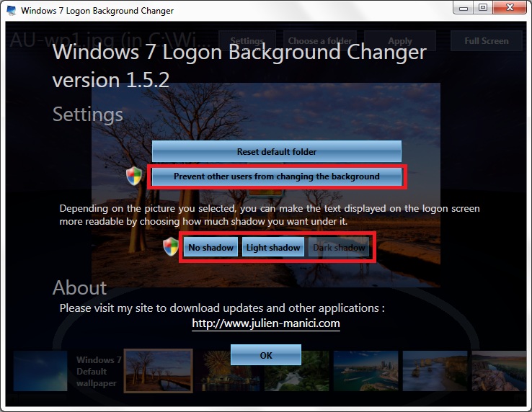The width and height of the screenshot is (532, 412).
Task: Select the coastal sea stacks thumbnail
Action: coord(435,371)
